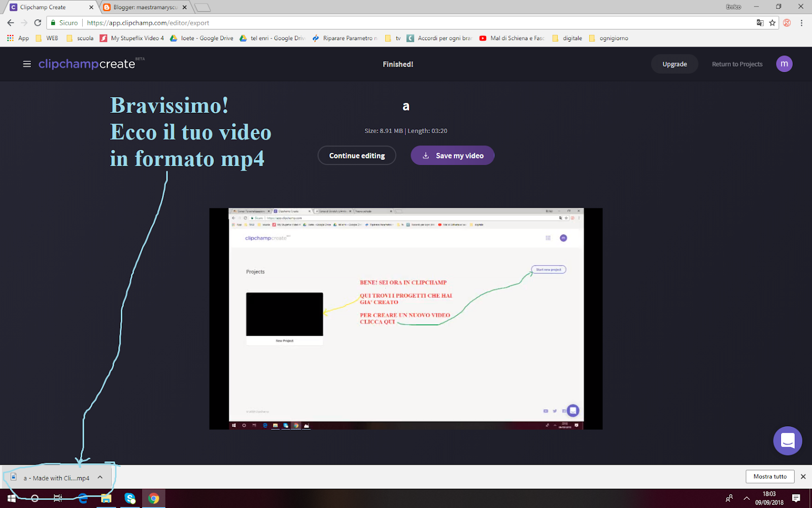The image size is (812, 508).
Task: Open the ognigiorno bookmarks folder
Action: click(x=608, y=38)
